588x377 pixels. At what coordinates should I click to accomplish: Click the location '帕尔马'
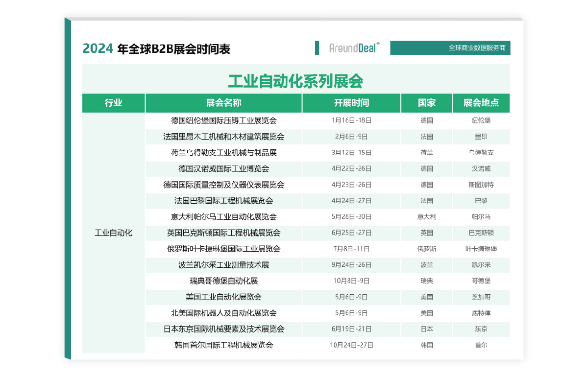pyautogui.click(x=481, y=217)
